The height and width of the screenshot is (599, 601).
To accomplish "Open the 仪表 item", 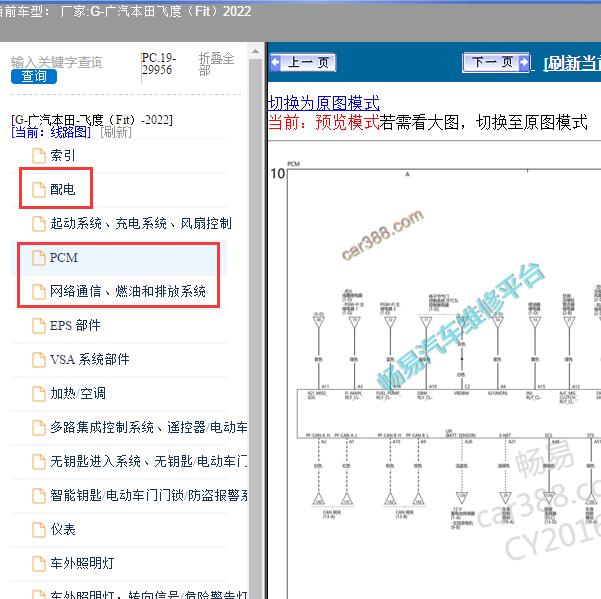I will [x=63, y=530].
